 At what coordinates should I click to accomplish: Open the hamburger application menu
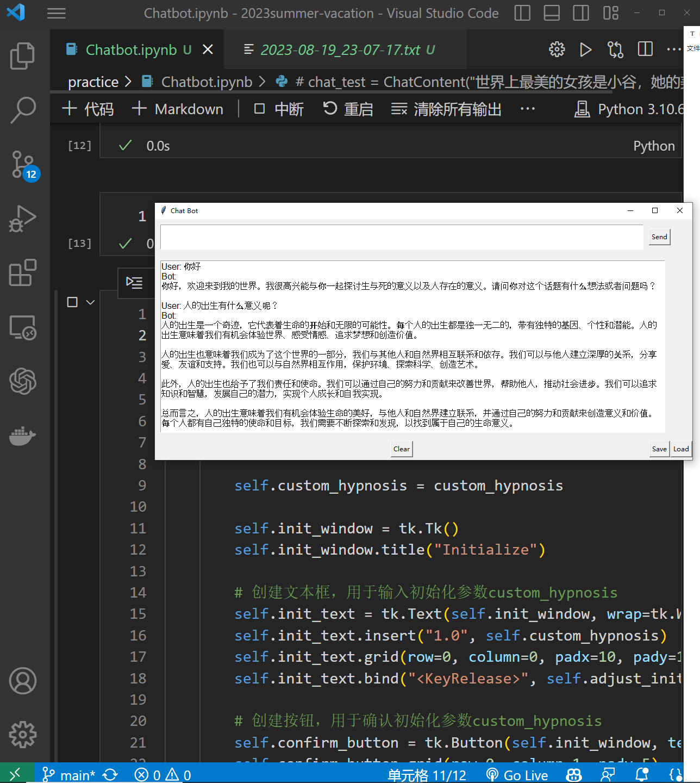pos(57,13)
